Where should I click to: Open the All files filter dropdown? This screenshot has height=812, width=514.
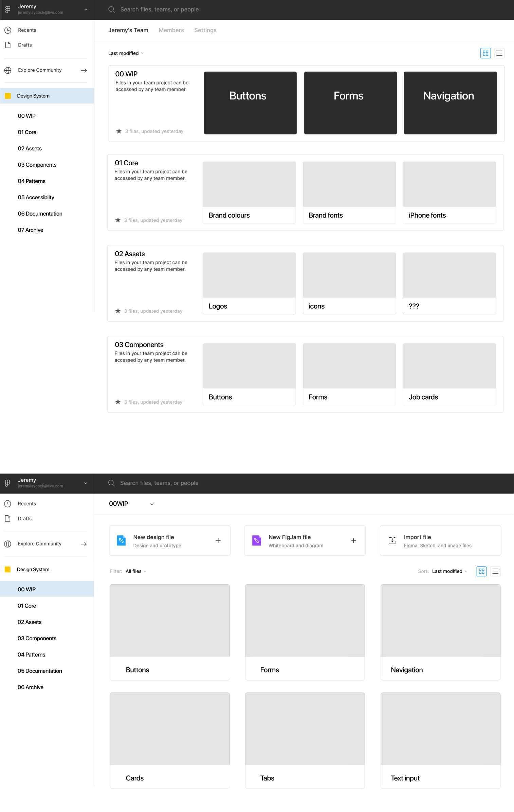pyautogui.click(x=136, y=571)
